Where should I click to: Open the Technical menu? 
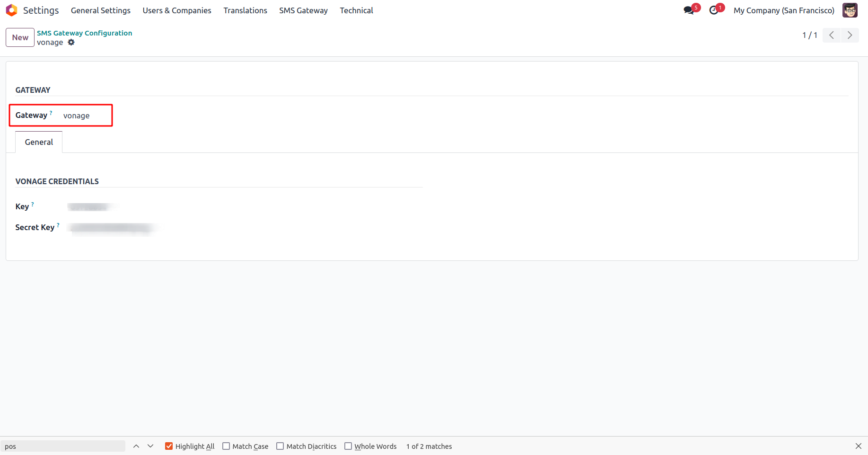click(x=356, y=10)
